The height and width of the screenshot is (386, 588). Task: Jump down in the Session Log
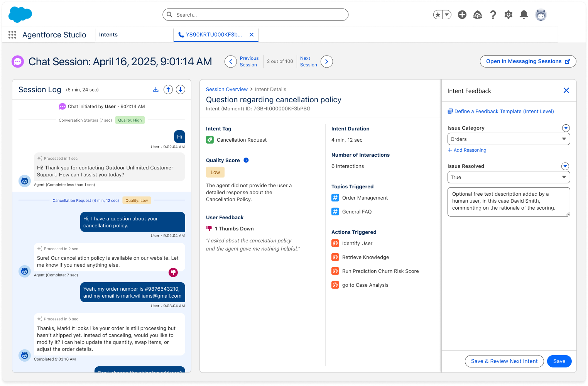coord(181,90)
